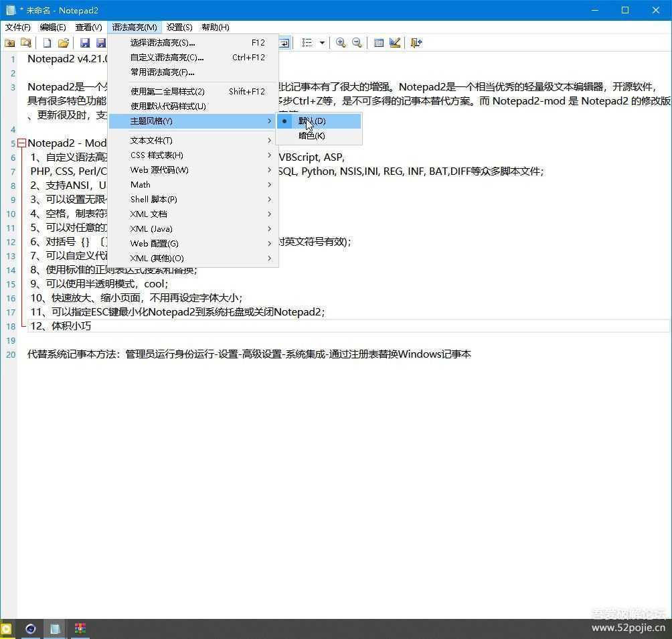Collapse the fold marker on line 5

pos(22,143)
